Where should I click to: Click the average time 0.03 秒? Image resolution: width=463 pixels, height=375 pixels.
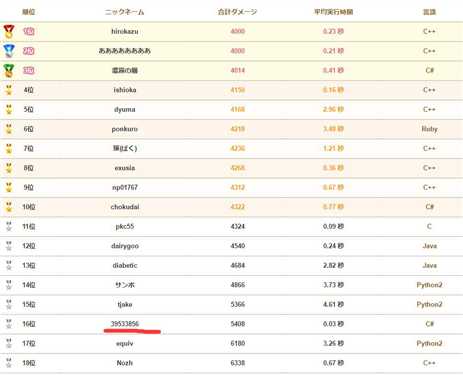333,324
